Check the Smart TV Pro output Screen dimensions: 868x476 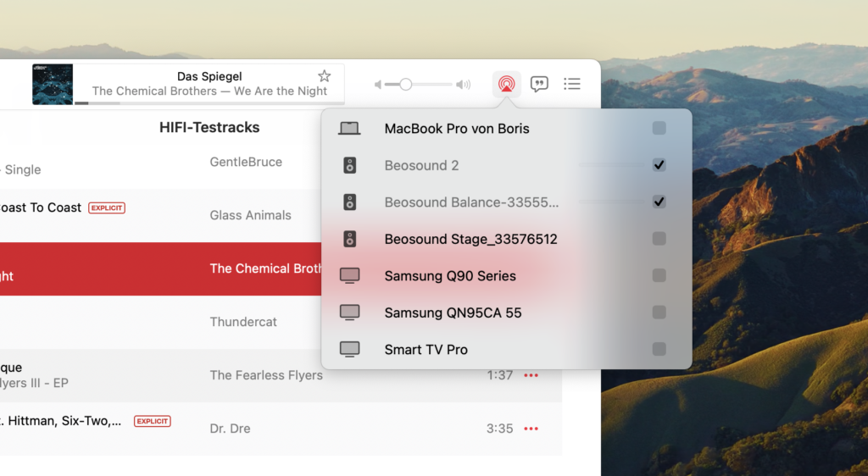click(x=659, y=350)
